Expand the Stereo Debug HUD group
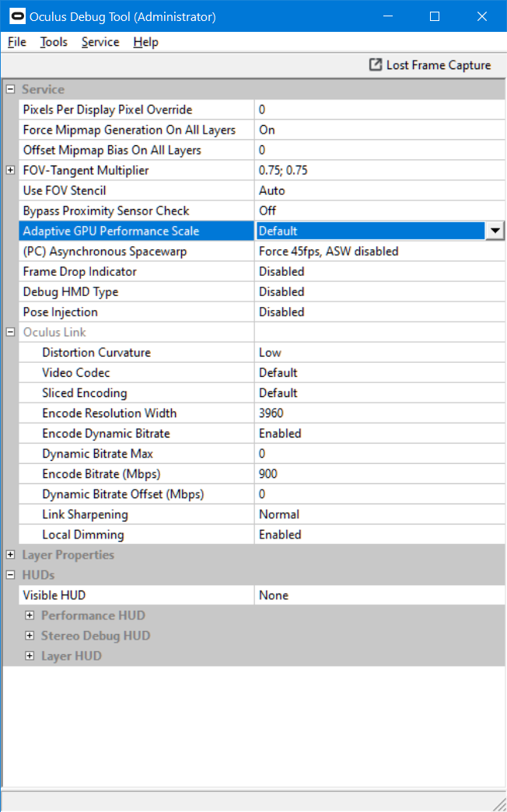 30,636
